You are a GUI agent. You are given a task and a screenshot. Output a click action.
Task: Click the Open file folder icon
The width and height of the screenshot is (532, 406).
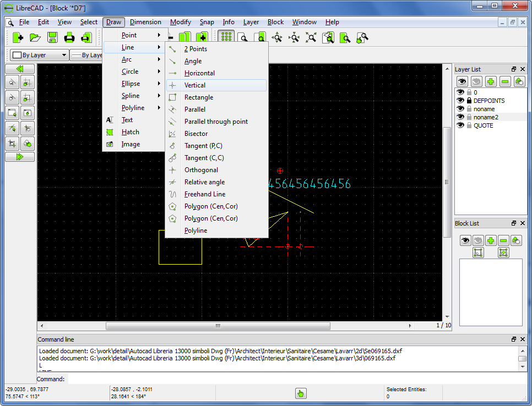pos(35,37)
